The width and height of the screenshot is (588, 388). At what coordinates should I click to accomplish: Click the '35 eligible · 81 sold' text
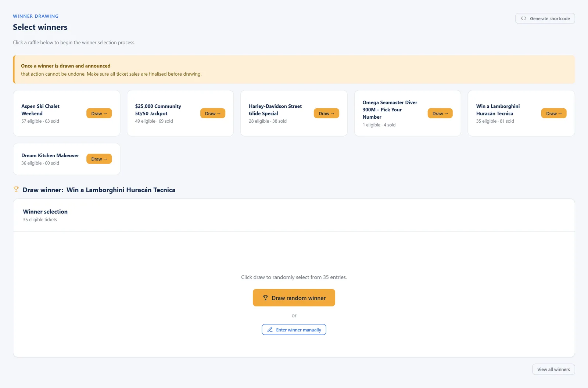point(495,121)
